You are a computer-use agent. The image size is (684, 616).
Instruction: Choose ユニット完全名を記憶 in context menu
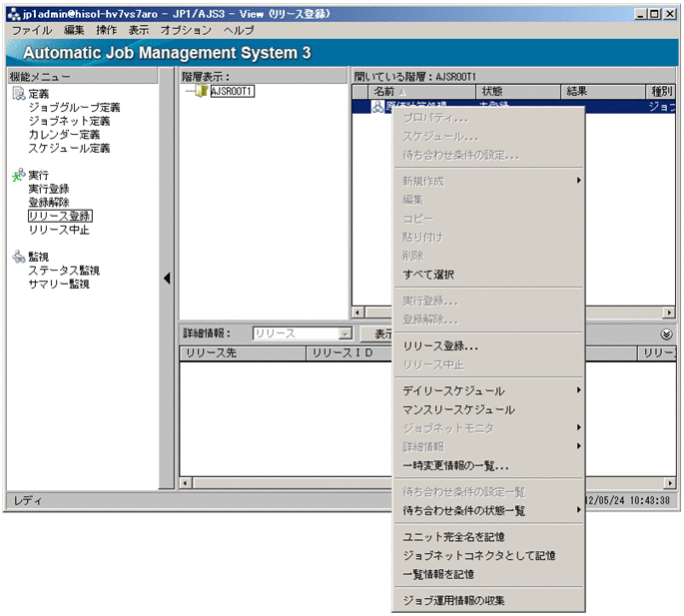[488, 536]
